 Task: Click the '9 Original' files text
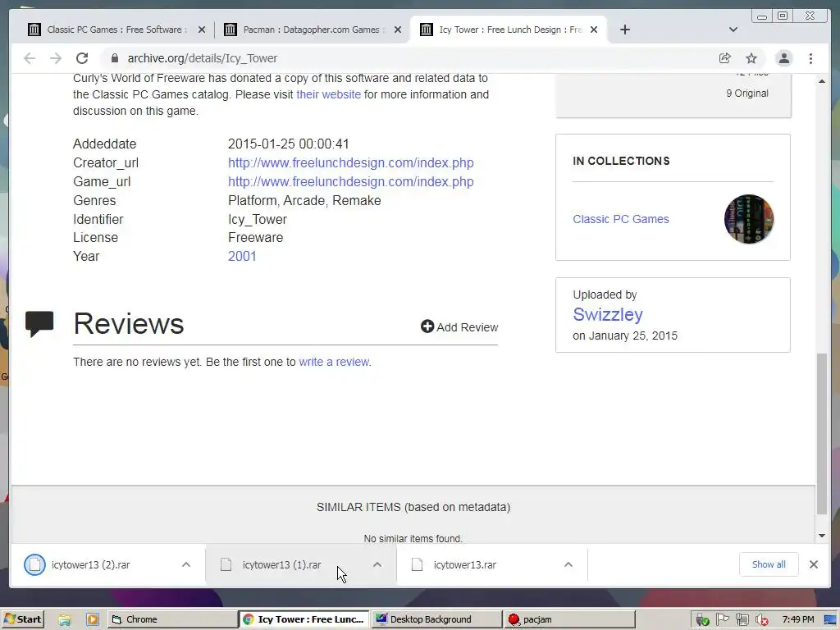[747, 94]
